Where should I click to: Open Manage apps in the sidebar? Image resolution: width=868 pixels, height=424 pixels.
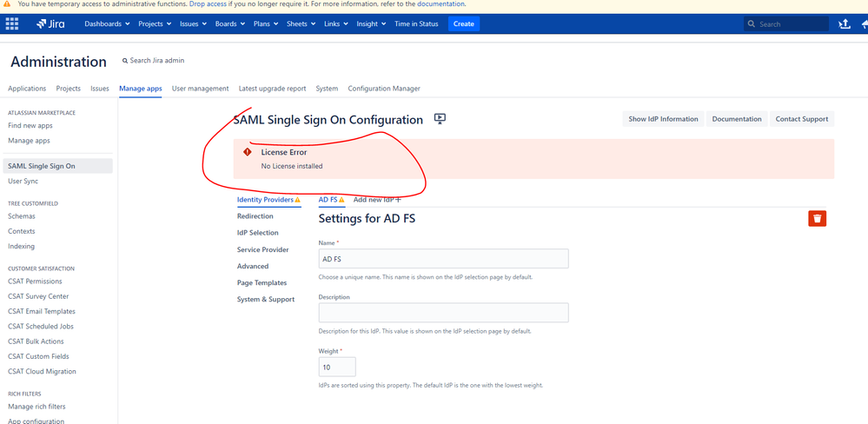[x=29, y=141]
